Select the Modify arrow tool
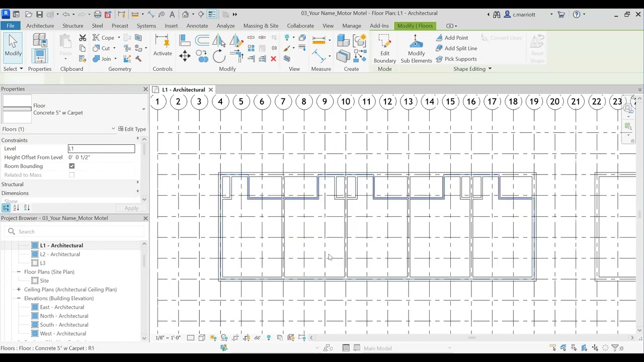 click(13, 47)
